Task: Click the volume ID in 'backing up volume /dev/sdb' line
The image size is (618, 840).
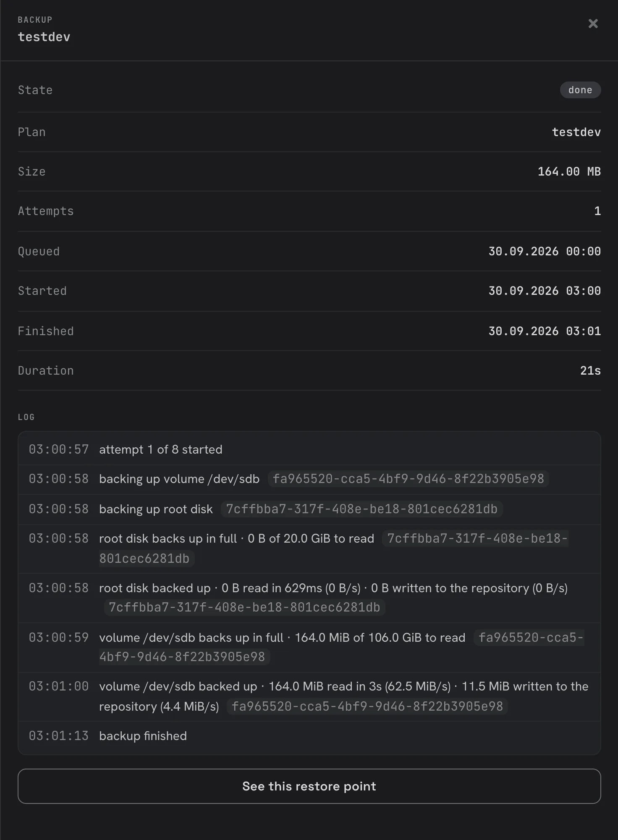Action: [408, 479]
